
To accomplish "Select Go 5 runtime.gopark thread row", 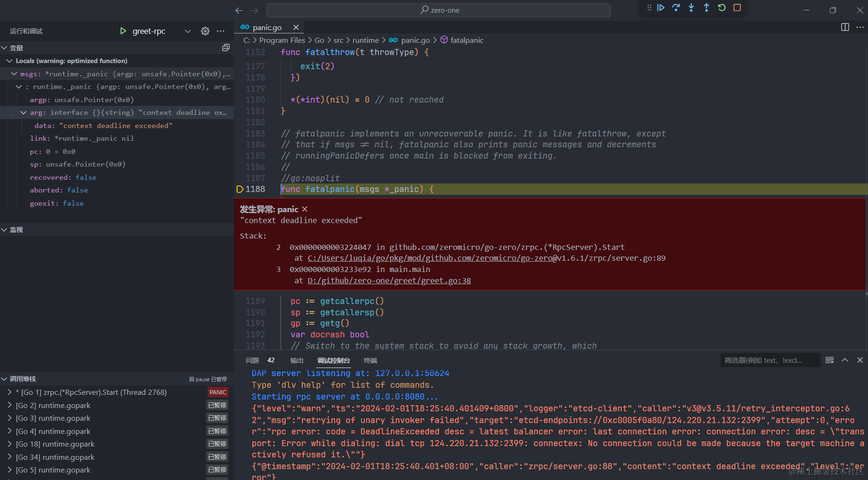I will click(x=117, y=470).
